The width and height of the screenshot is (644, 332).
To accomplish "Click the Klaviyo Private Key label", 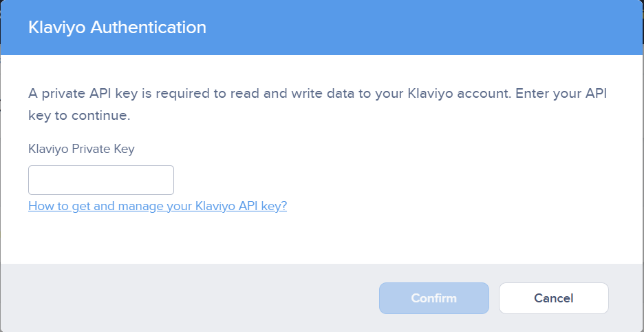I will 81,149.
